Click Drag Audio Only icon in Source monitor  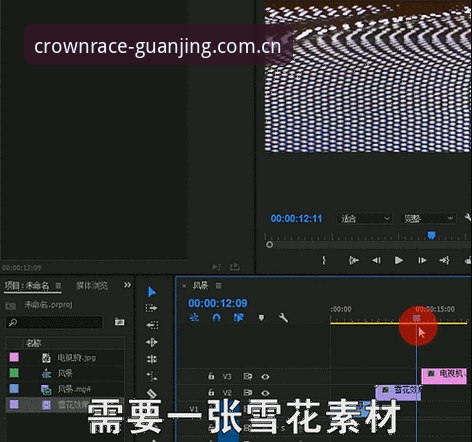[x=217, y=267]
